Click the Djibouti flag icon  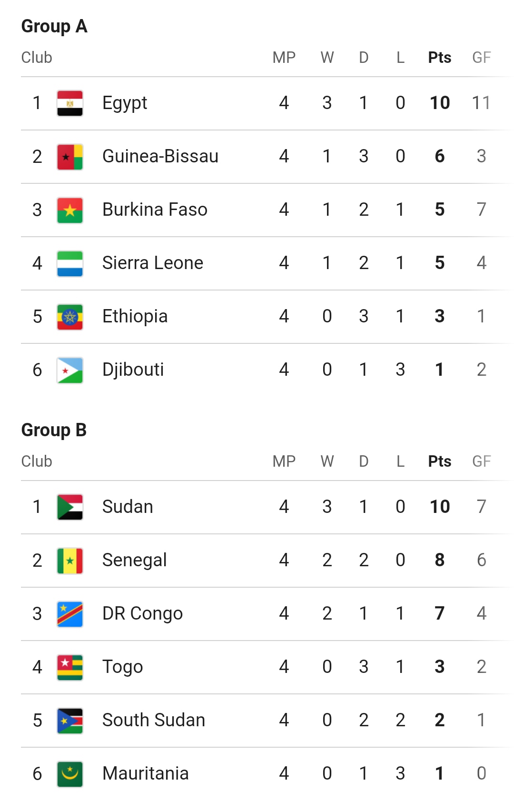pos(70,370)
